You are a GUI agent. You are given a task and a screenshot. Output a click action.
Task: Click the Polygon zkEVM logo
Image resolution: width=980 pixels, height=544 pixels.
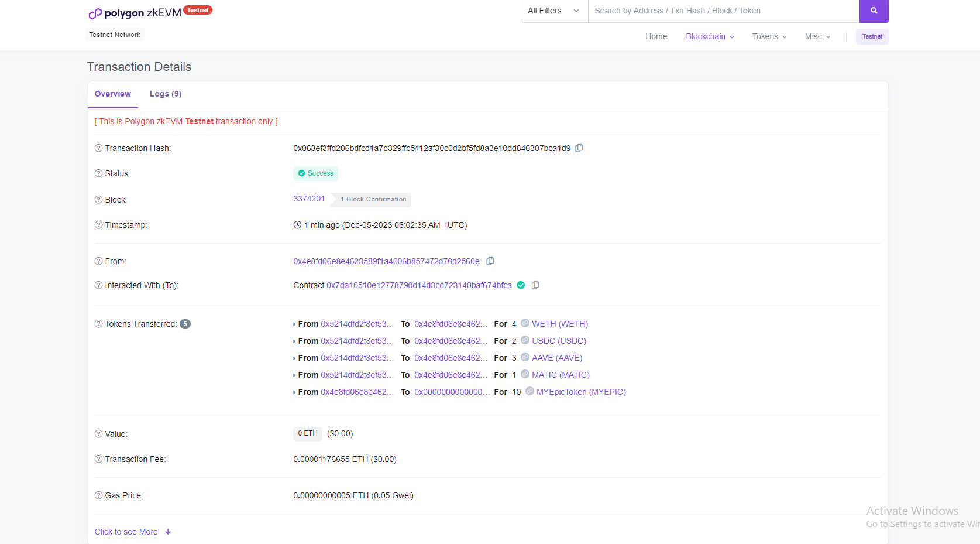click(x=135, y=13)
